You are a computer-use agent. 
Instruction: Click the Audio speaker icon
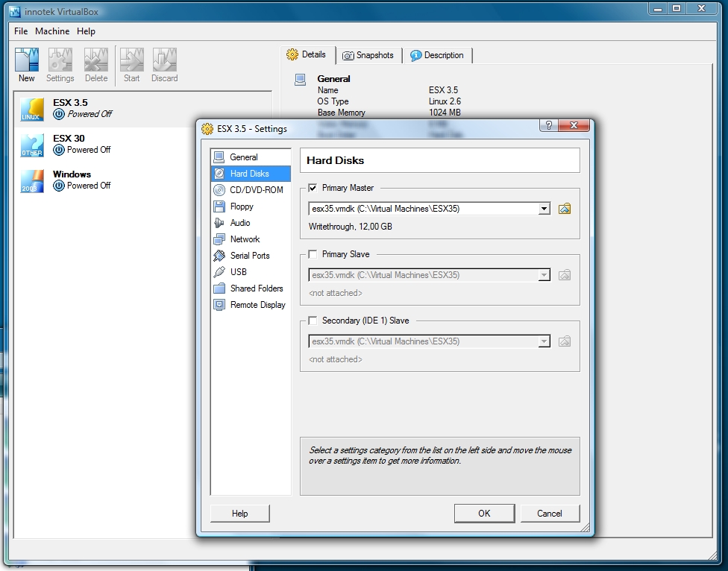point(219,223)
